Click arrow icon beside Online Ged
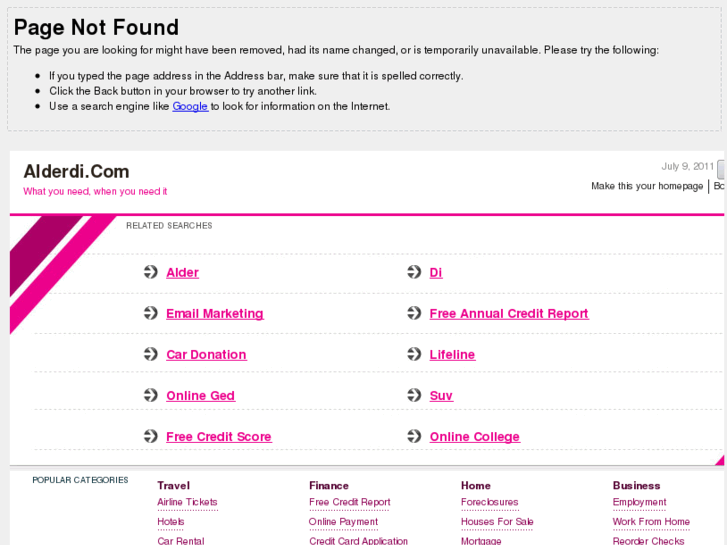Viewport: 727px width, 545px height. (x=151, y=395)
